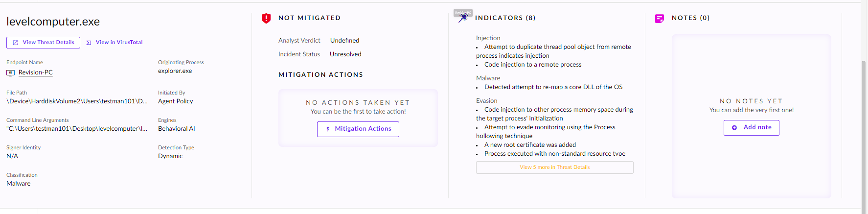Open the Revision-PC endpoint link
Image resolution: width=868 pixels, height=214 pixels.
(36, 72)
